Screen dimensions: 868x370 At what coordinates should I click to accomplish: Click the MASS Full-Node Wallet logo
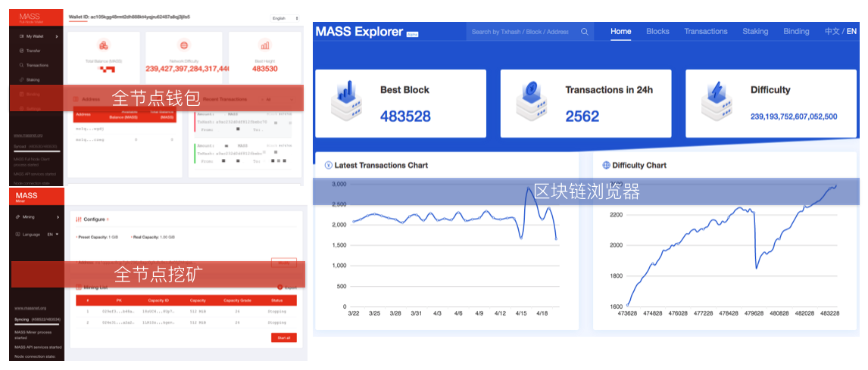(x=30, y=17)
